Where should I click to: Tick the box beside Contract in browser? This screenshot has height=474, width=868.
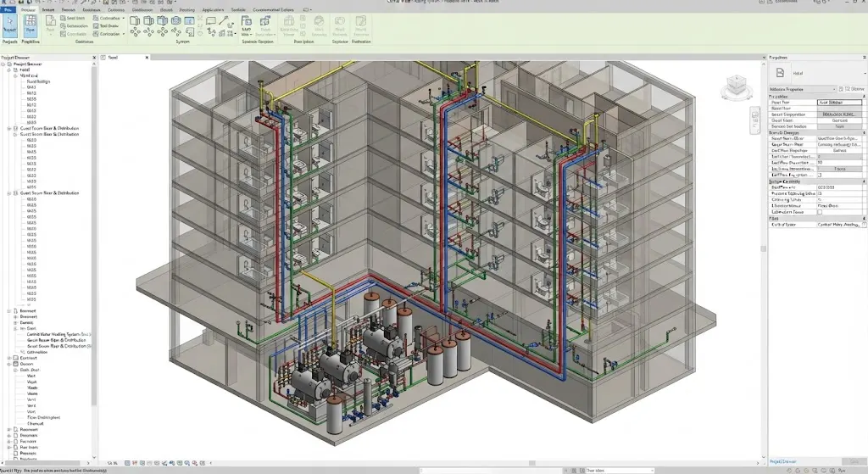pos(15,359)
